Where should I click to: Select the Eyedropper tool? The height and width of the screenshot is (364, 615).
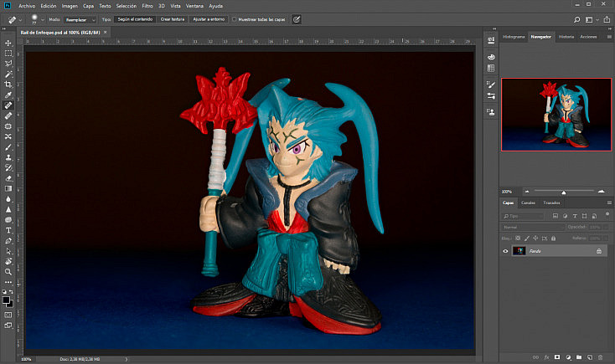pos(8,95)
